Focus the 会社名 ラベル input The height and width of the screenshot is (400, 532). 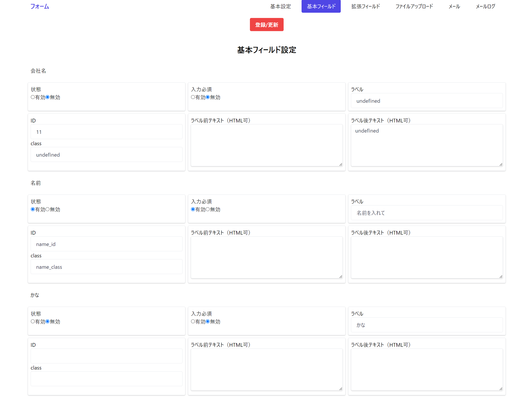coord(427,101)
